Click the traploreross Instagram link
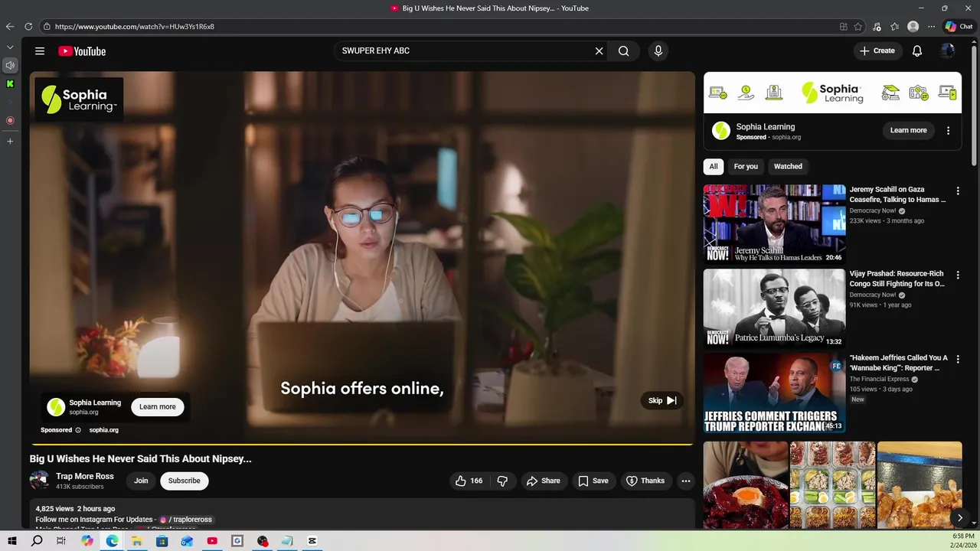Viewport: 980px width, 551px height. point(186,520)
